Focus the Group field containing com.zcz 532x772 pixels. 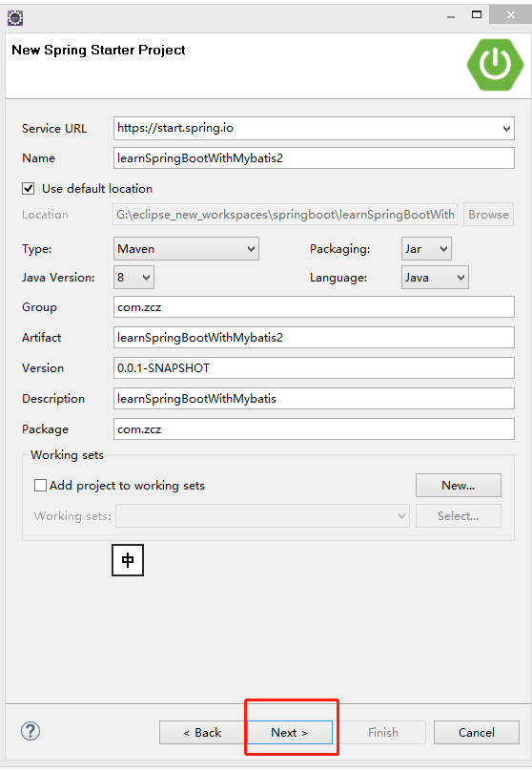[314, 307]
